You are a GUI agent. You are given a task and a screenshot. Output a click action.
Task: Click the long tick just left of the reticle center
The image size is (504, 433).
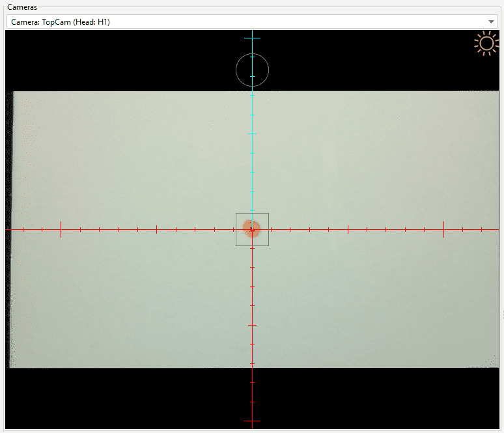point(156,229)
